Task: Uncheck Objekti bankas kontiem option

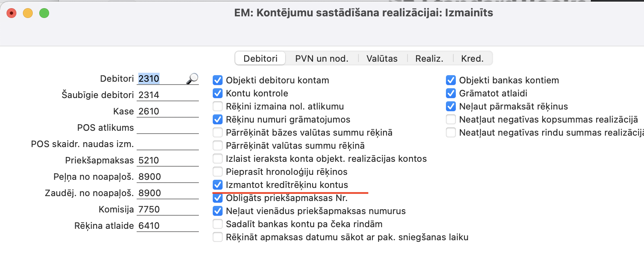Action: (x=451, y=80)
